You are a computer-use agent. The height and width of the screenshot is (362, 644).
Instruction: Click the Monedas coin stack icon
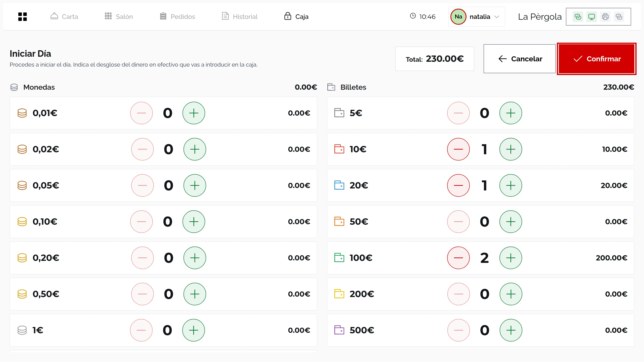(x=14, y=87)
